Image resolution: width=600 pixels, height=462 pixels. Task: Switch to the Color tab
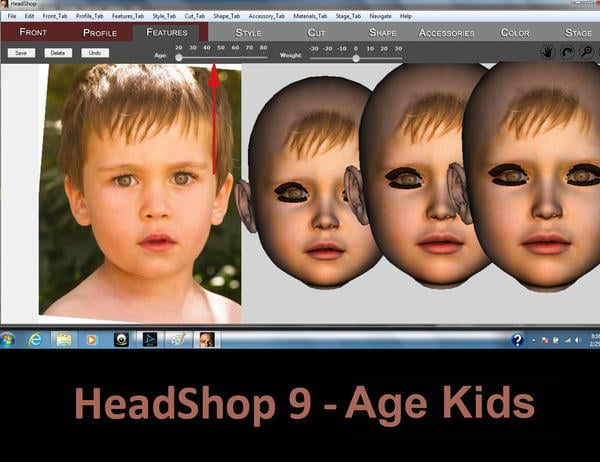pos(515,33)
